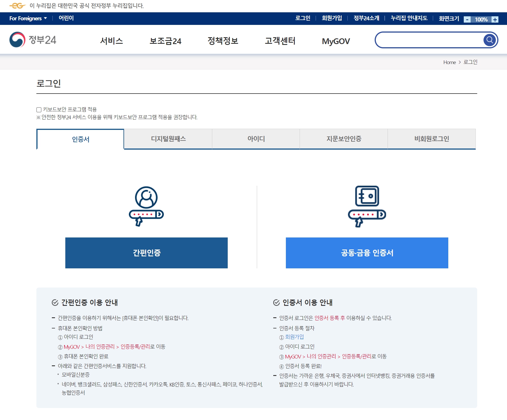The width and height of the screenshot is (507, 420).
Task: Click the check icon beside 인증서 이용 안내
Action: coord(276,302)
